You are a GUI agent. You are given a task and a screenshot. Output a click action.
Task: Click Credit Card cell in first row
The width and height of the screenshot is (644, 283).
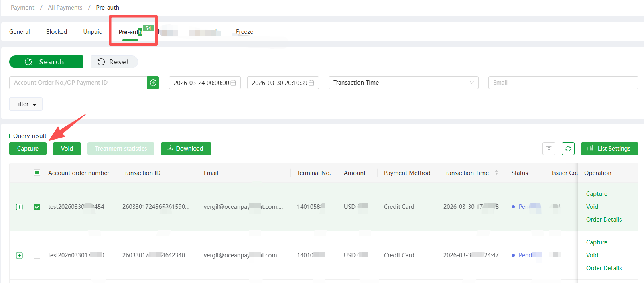399,207
